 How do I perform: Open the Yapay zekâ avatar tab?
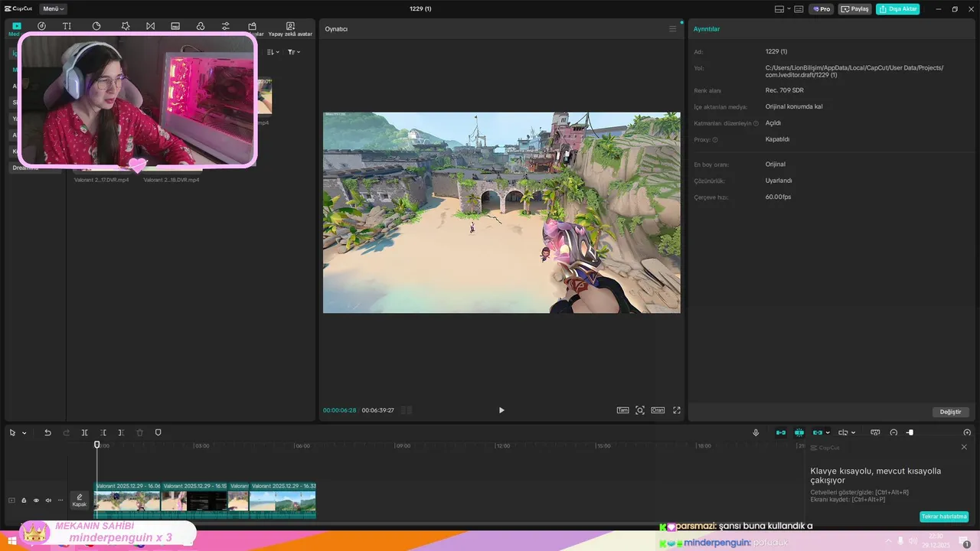tap(290, 29)
